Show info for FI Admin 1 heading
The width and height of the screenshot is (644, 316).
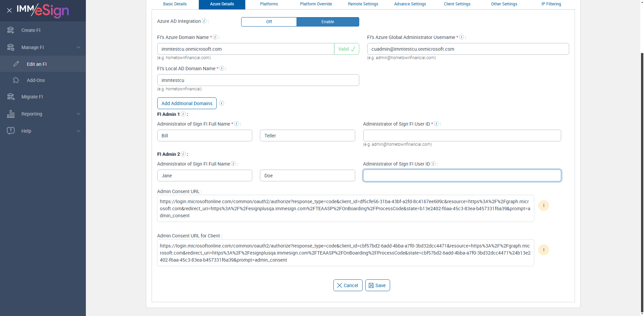[x=183, y=114]
